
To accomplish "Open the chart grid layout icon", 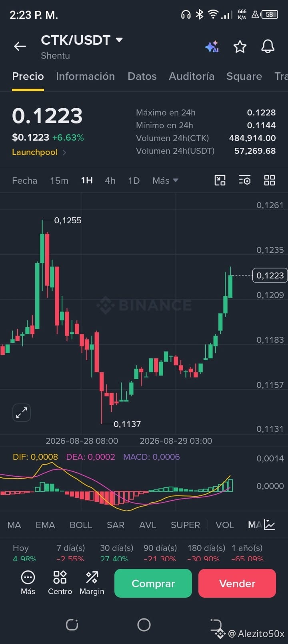I will (270, 180).
